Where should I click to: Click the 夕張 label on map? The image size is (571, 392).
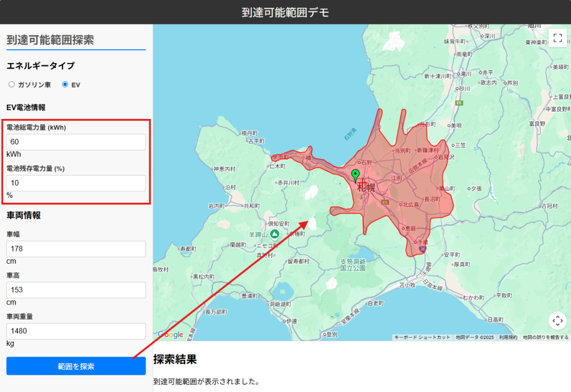coord(476,188)
